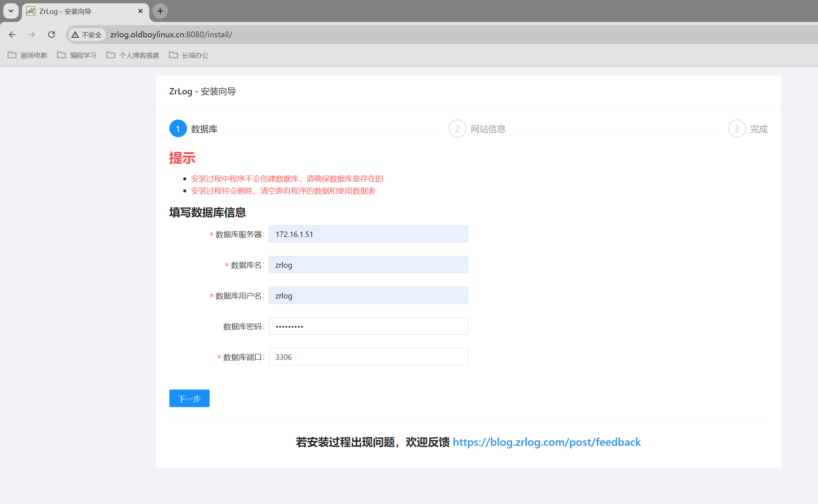818x504 pixels.
Task: Click the 数据库端口 field showing 3306
Action: [x=368, y=357]
